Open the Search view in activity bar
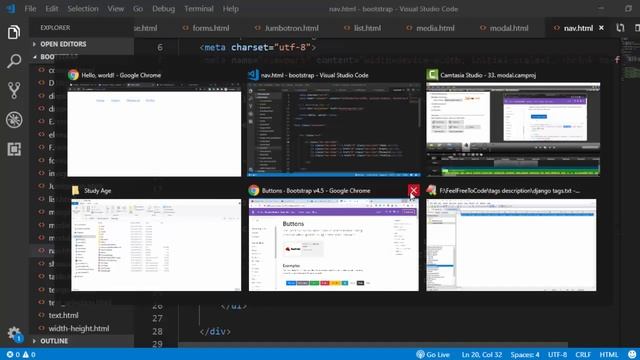The height and width of the screenshot is (360, 640). point(14,61)
